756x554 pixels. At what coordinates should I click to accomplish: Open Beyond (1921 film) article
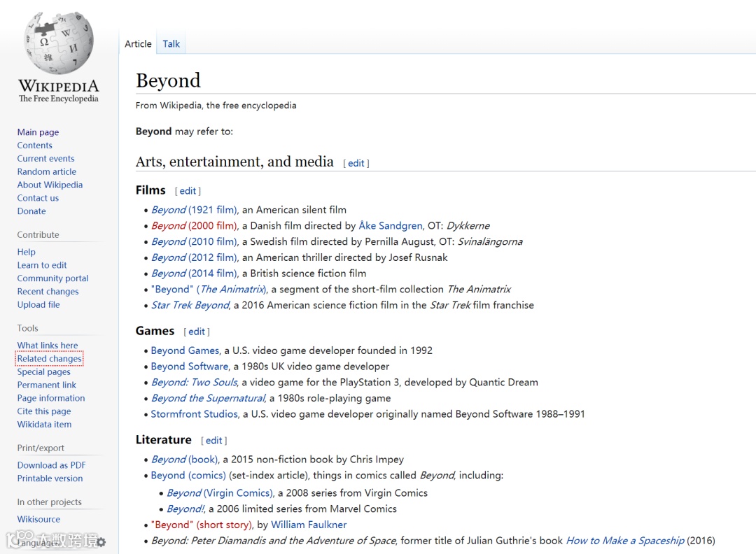tap(194, 210)
